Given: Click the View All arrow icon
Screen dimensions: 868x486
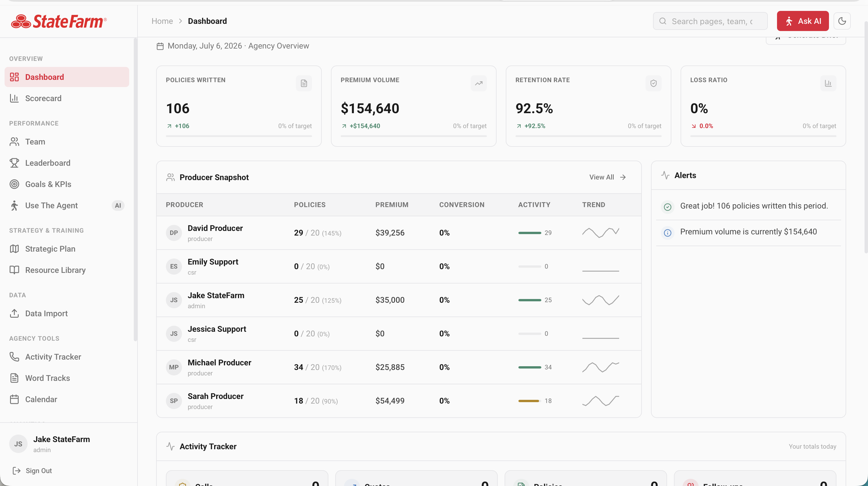Looking at the screenshot, I should [x=623, y=177].
